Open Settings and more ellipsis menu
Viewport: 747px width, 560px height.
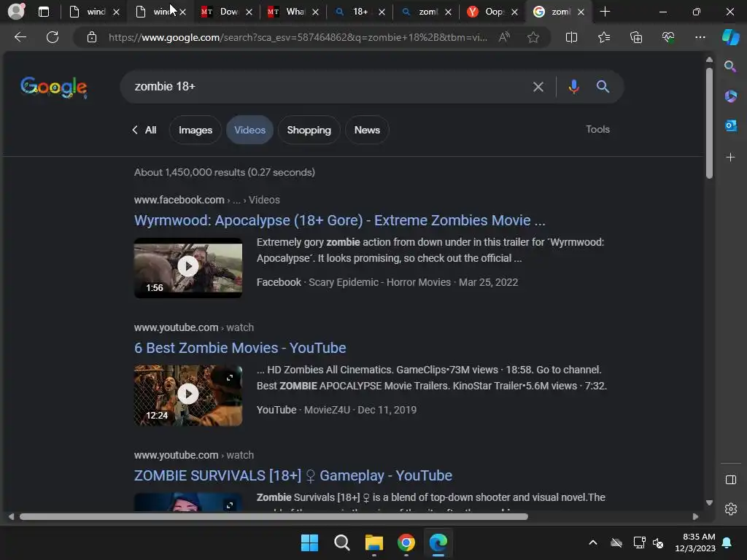point(700,37)
